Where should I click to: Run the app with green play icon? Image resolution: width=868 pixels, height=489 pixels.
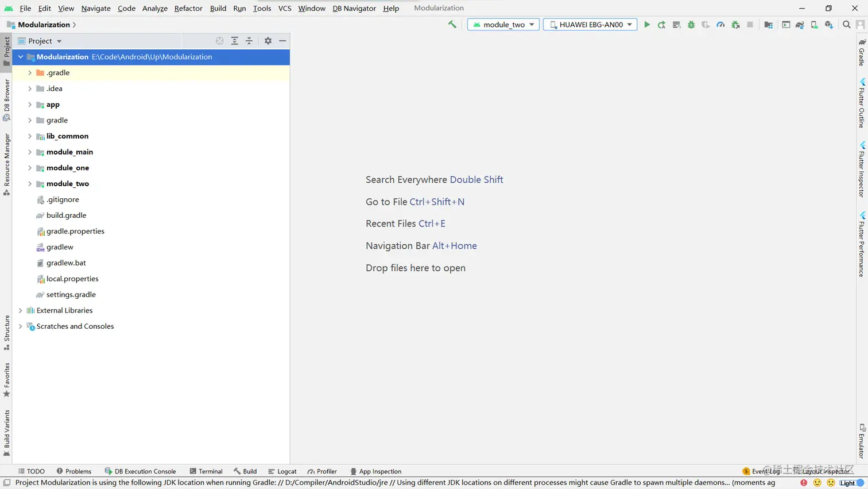pos(647,25)
